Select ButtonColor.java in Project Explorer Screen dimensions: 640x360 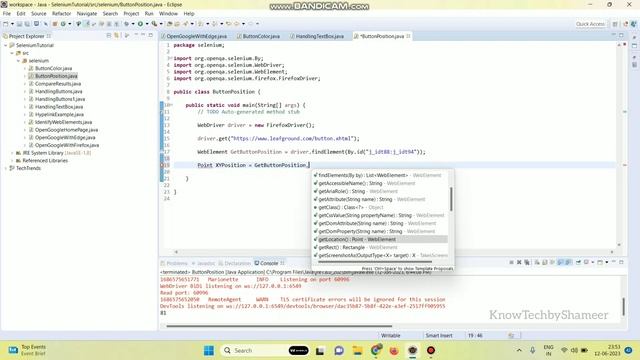(x=53, y=68)
